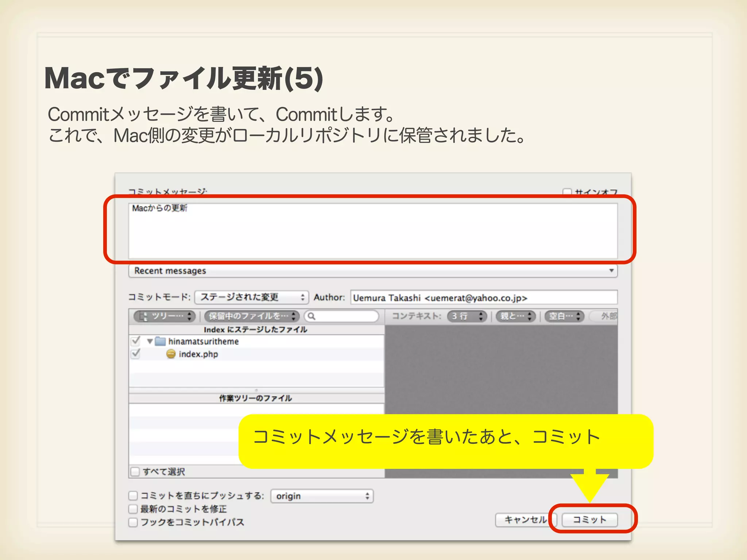Image resolution: width=747 pixels, height=560 pixels.
Task: Open the 保留中のファイルを pending files filter
Action: click(x=252, y=316)
